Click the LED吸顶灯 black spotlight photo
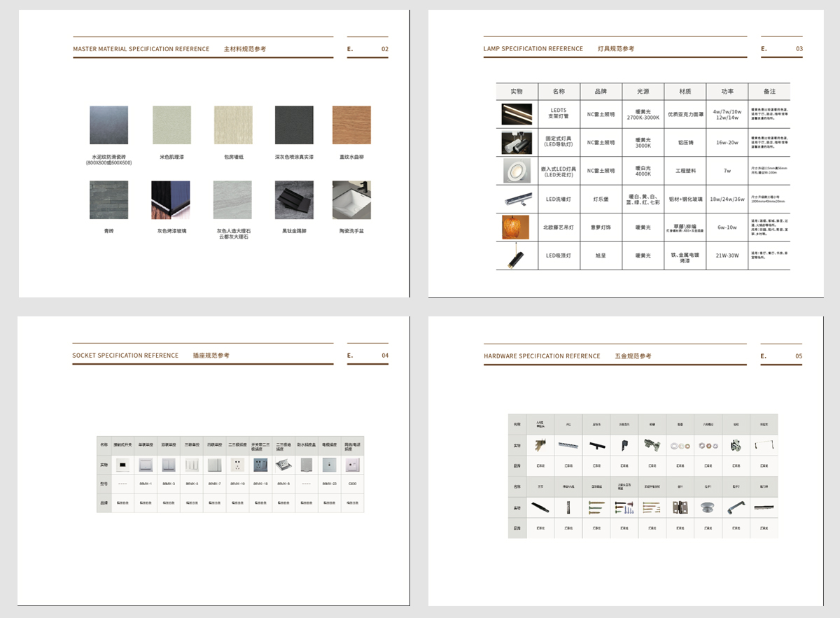The height and width of the screenshot is (618, 840). (517, 255)
